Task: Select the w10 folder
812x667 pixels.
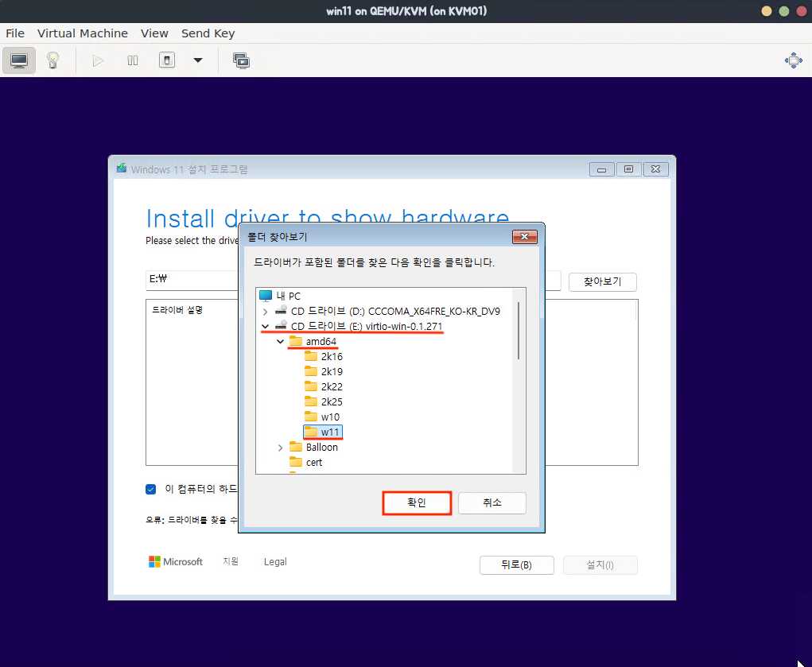Action: (x=330, y=417)
